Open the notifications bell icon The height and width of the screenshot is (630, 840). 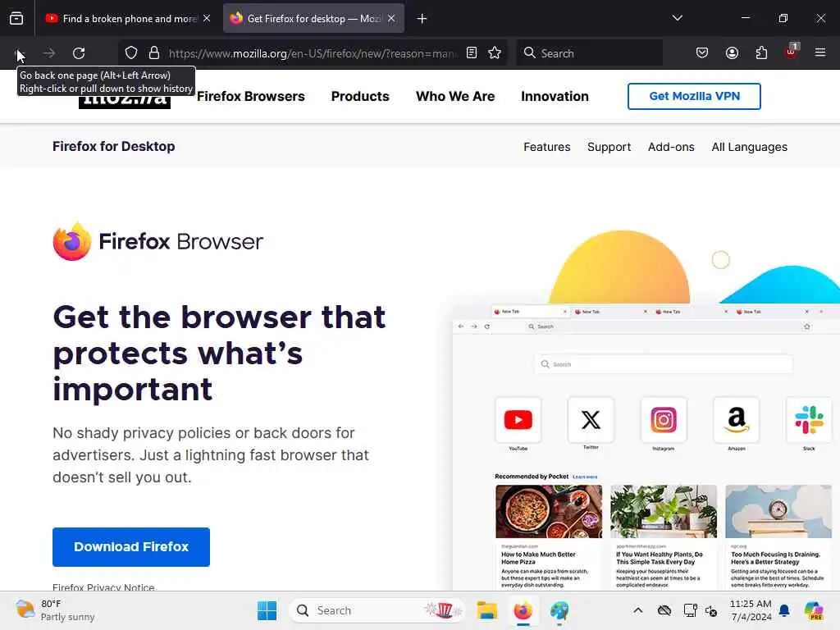click(784, 610)
